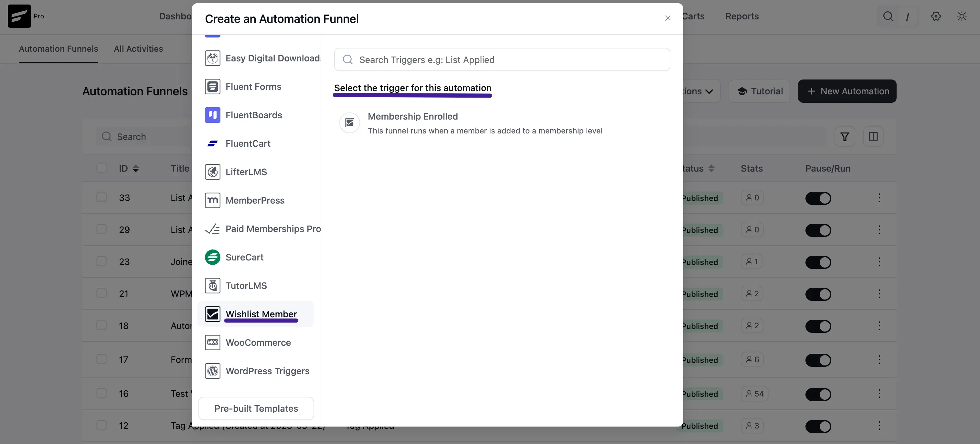Screen dimensions: 980x444
Task: Toggle Pause/Run switch for funnel 16
Action: tap(818, 394)
